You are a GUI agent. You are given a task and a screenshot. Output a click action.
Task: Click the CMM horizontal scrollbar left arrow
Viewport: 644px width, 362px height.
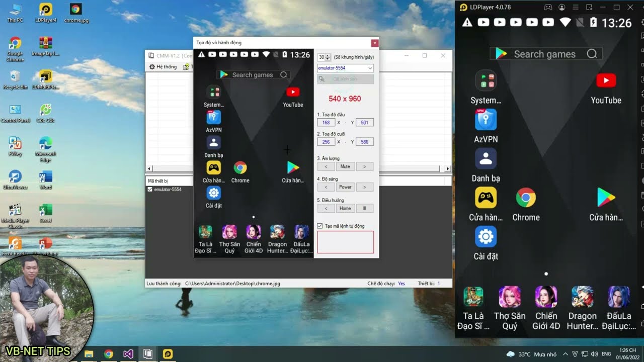tap(149, 168)
